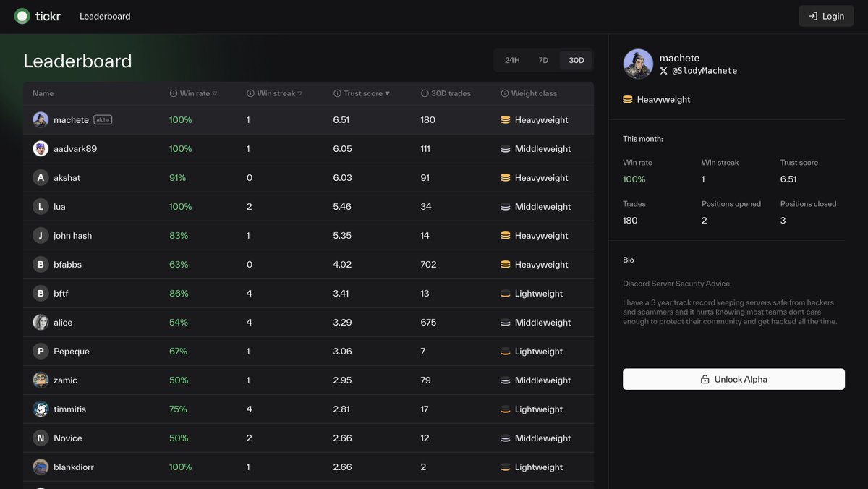Click the Login button
The height and width of the screenshot is (489, 868).
point(826,16)
